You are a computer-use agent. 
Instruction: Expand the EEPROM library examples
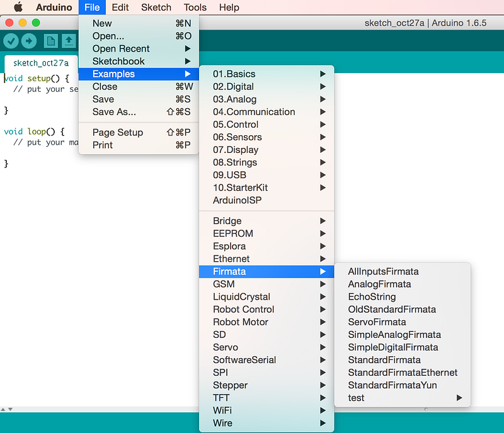pyautogui.click(x=266, y=233)
